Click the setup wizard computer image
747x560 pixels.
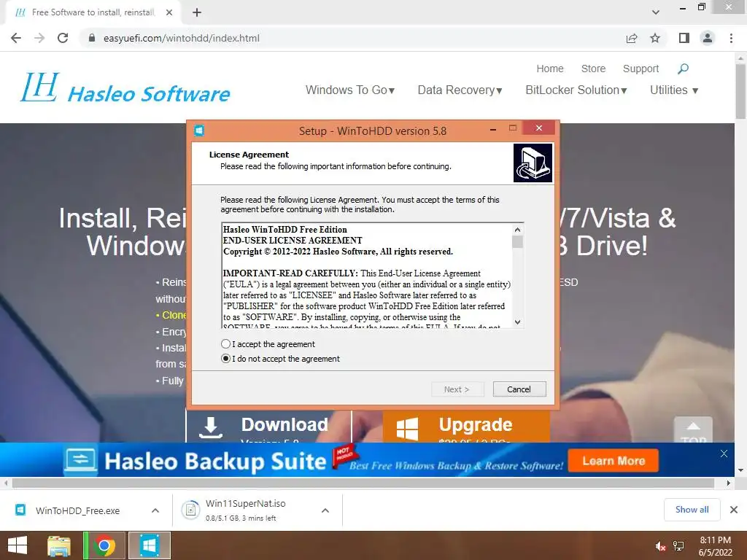[533, 163]
